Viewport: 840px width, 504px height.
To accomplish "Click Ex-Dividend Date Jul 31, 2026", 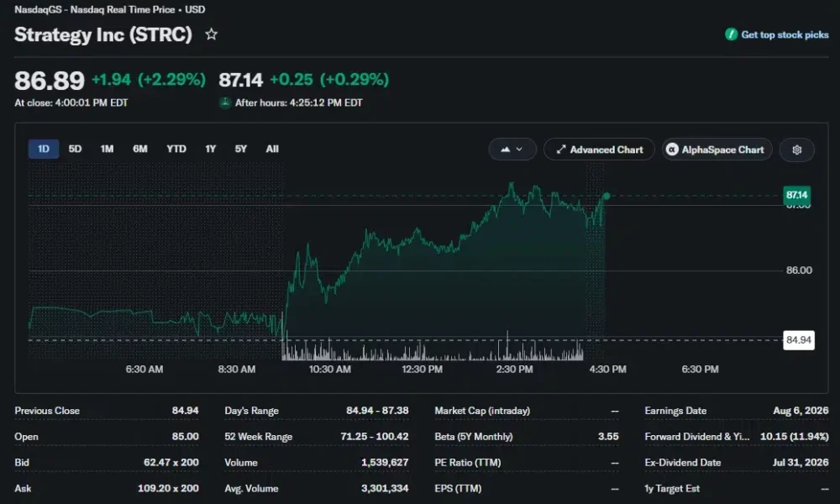I will pyautogui.click(x=801, y=462).
